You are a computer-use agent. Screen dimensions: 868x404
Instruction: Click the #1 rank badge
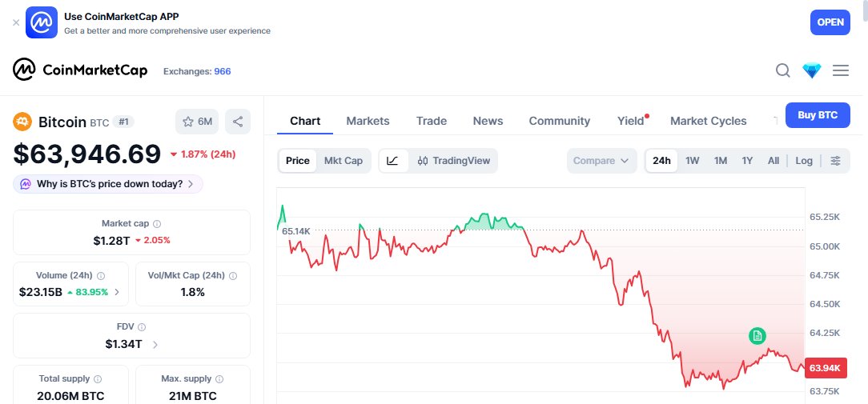pos(123,122)
